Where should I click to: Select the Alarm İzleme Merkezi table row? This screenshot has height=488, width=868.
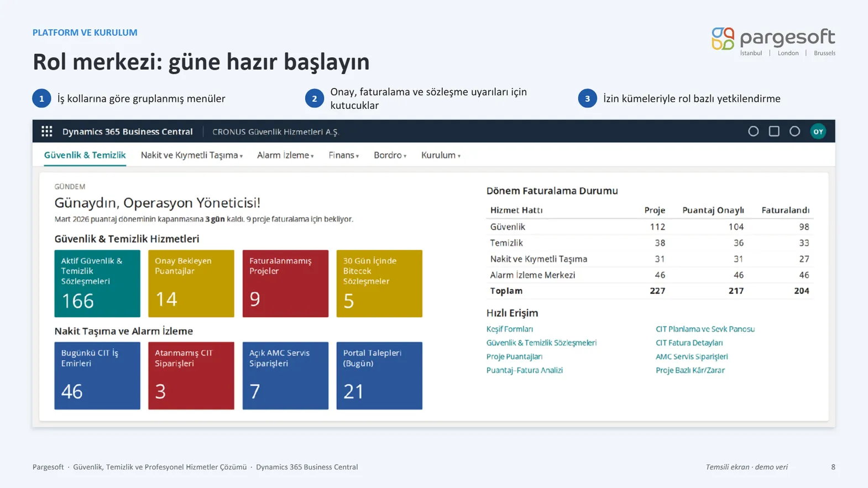[x=650, y=275]
